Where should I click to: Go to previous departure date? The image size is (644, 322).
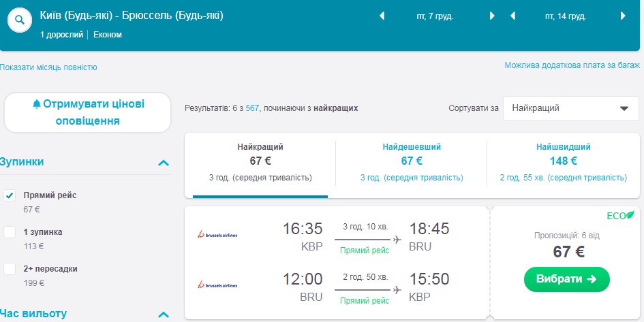(x=382, y=16)
